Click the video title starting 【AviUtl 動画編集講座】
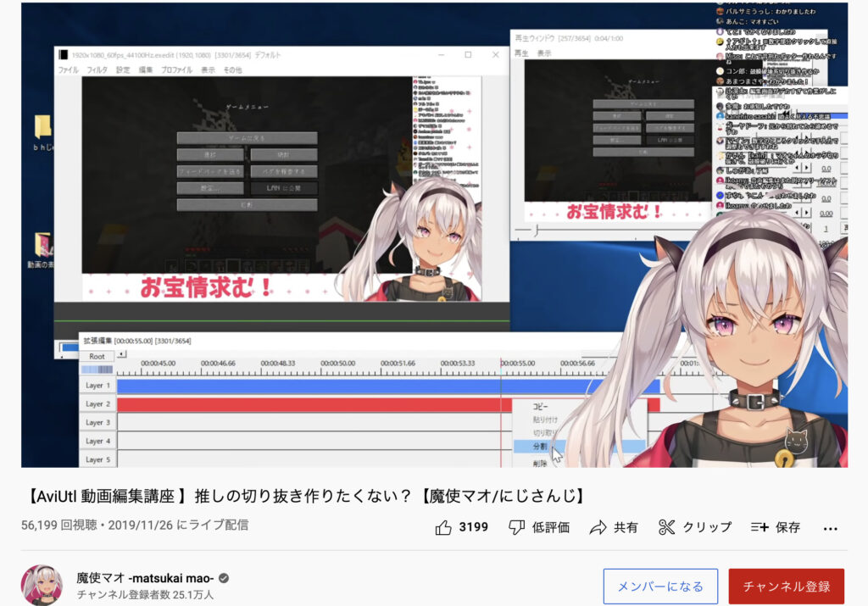Screen dimensions: 868x606 click(x=304, y=496)
